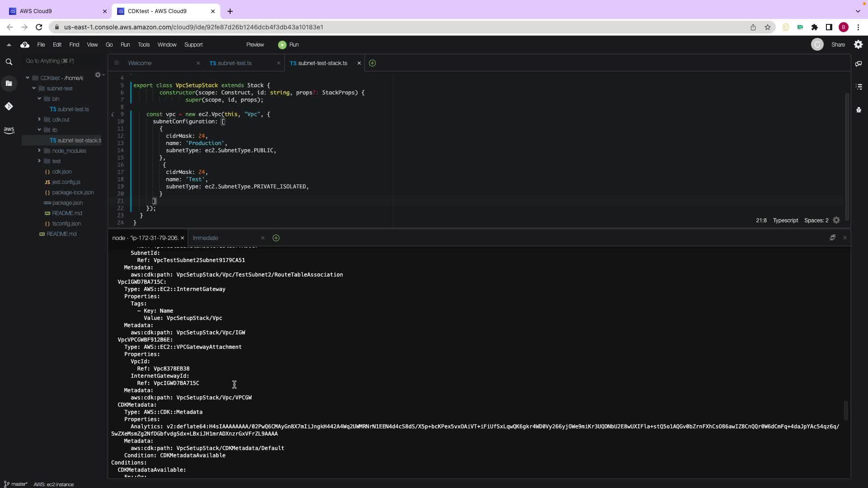
Task: Expand the node_modules folder
Action: coord(39,150)
